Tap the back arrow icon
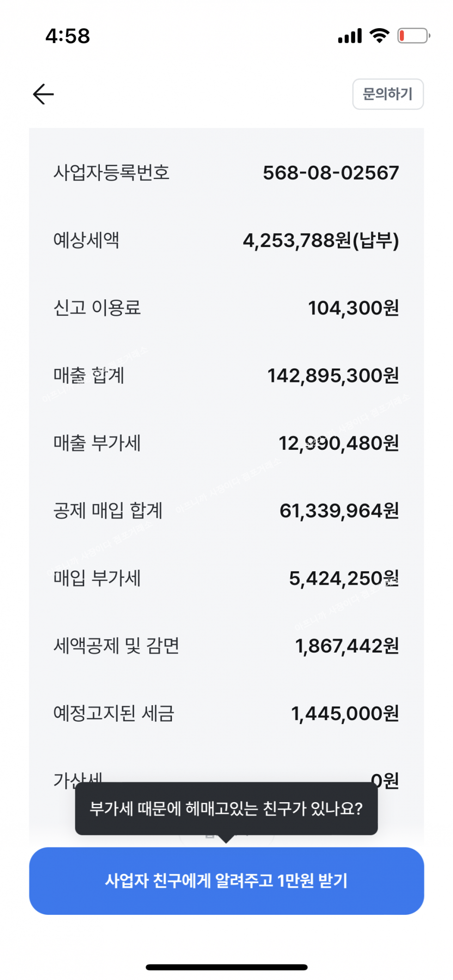 (43, 94)
